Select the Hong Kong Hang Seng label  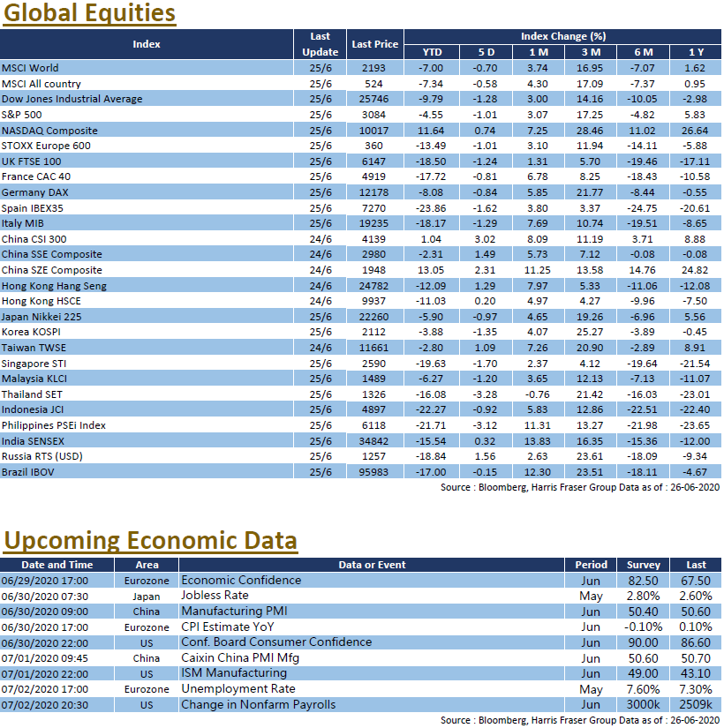point(54,286)
